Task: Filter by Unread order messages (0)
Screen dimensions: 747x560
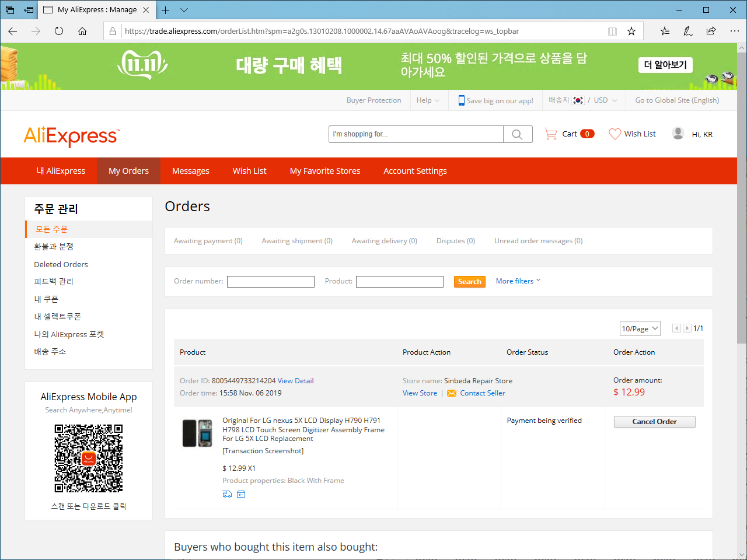Action: (x=538, y=241)
